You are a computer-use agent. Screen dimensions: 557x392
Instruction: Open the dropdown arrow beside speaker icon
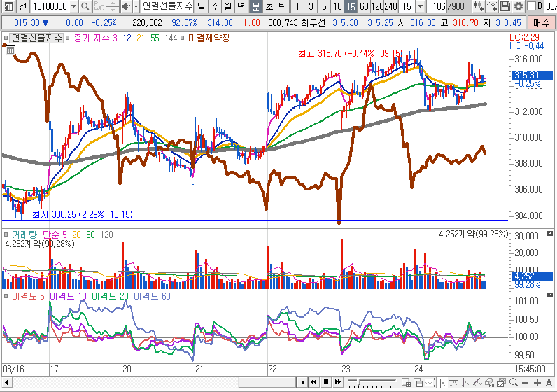pyautogui.click(x=134, y=6)
